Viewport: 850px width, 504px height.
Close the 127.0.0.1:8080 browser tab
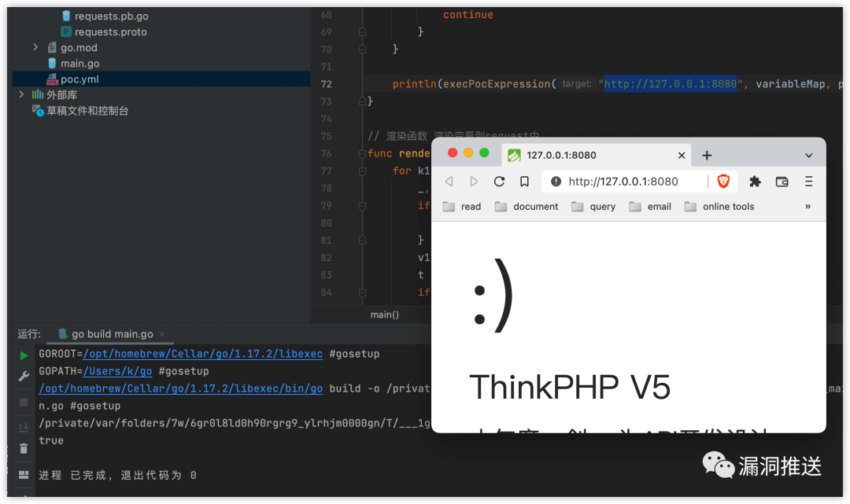click(x=682, y=156)
